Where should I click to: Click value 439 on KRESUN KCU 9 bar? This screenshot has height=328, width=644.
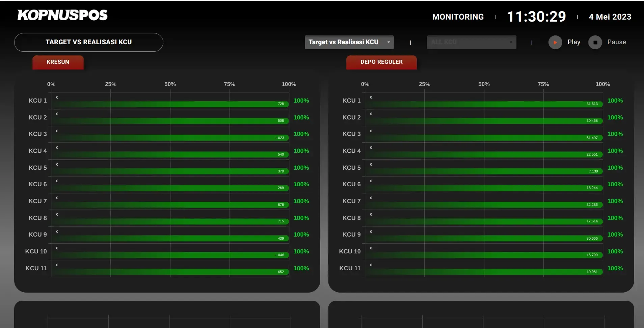[x=281, y=238]
